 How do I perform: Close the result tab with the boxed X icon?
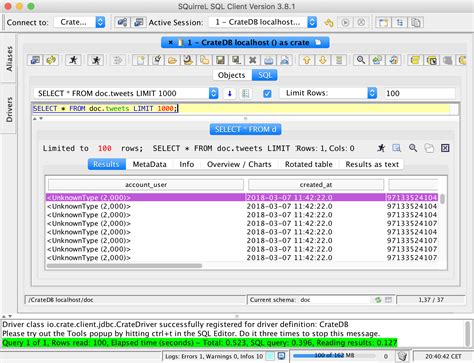click(x=445, y=148)
